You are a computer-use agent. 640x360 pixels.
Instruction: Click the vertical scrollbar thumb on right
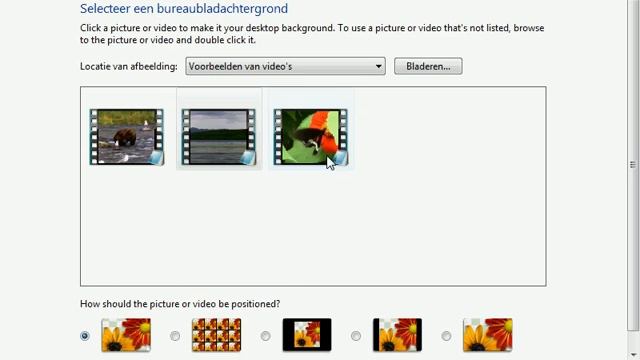point(633,164)
